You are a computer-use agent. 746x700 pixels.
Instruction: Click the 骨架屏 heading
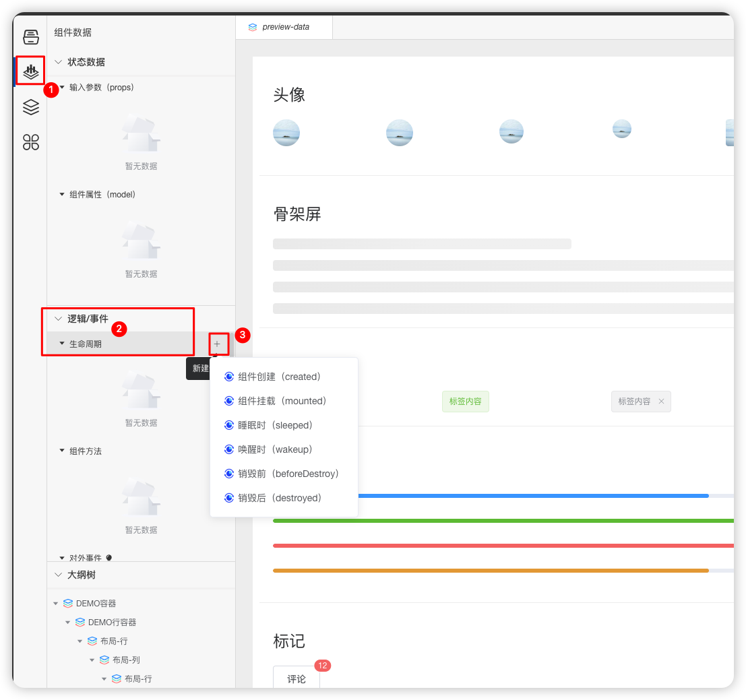coord(297,214)
